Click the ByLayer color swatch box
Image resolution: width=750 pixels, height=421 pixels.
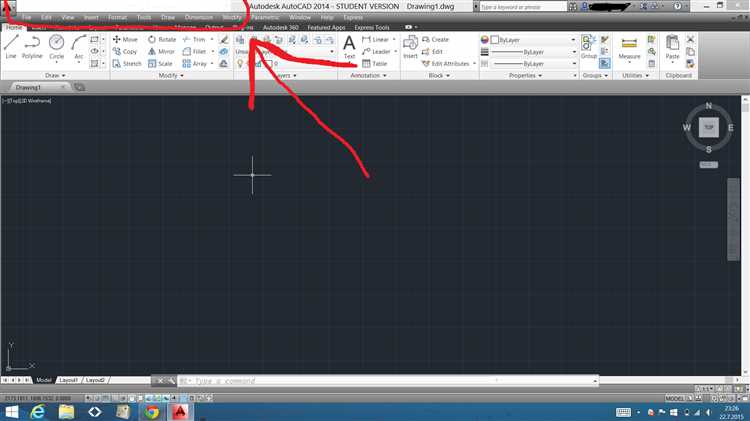pos(495,40)
